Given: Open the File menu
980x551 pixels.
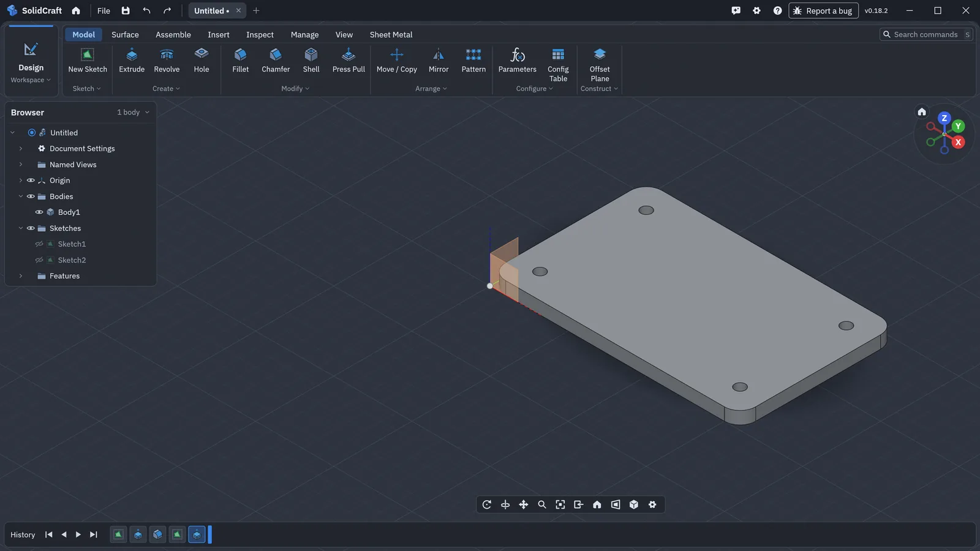Looking at the screenshot, I should coord(104,10).
